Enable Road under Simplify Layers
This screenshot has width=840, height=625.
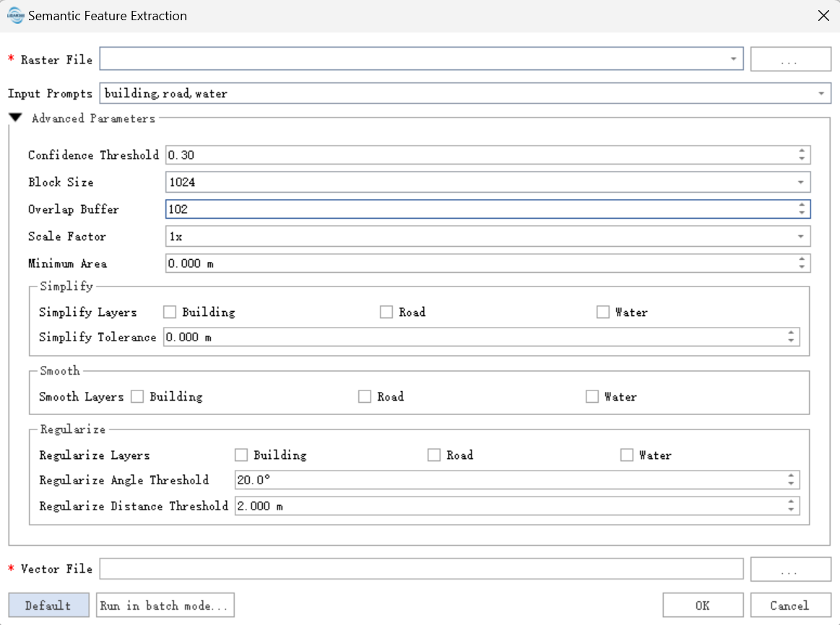[386, 312]
